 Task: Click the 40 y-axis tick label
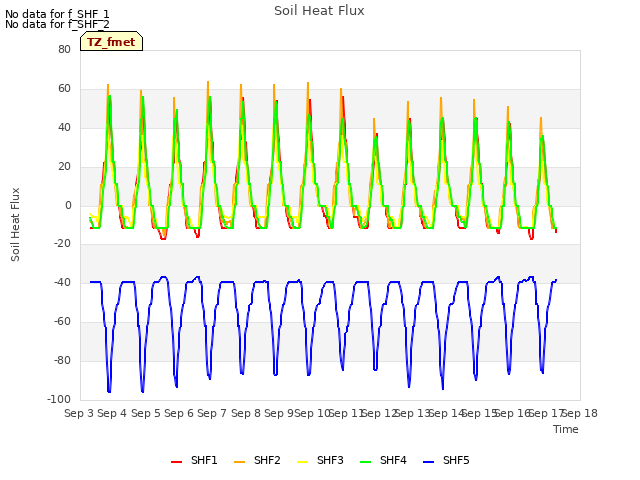[x=64, y=127]
